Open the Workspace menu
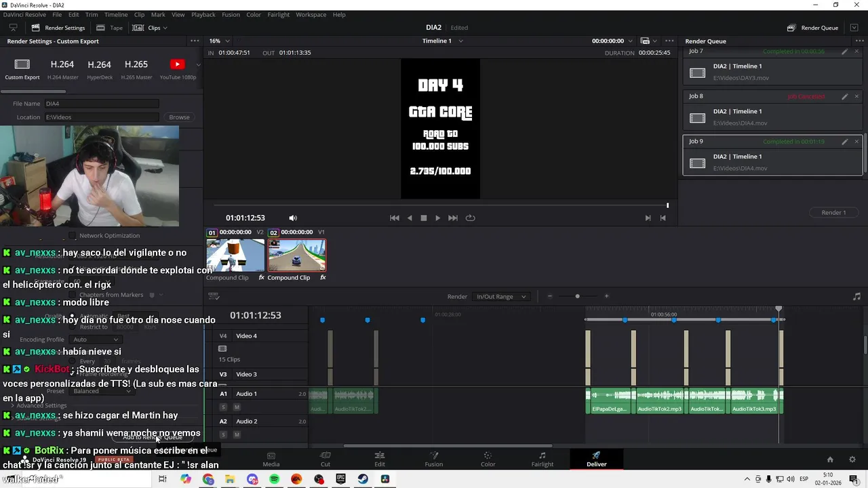The width and height of the screenshot is (868, 488). (x=311, y=14)
